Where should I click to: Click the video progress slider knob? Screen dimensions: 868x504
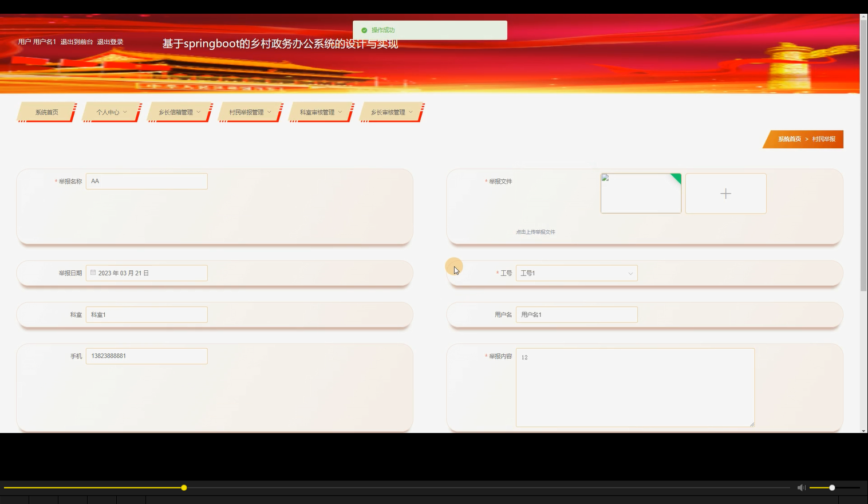pyautogui.click(x=184, y=488)
